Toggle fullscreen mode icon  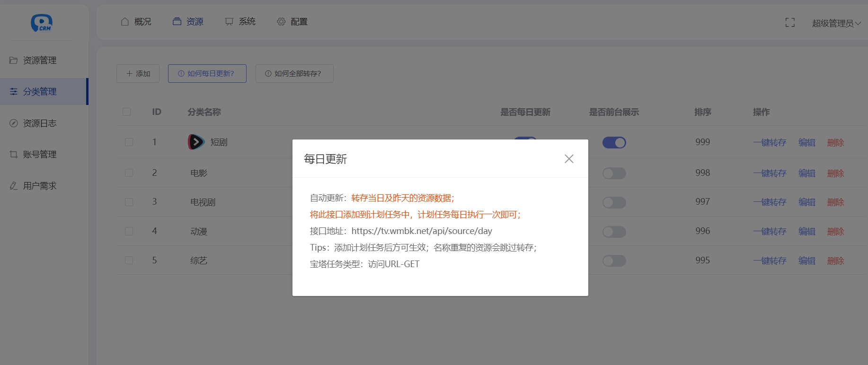pyautogui.click(x=789, y=23)
